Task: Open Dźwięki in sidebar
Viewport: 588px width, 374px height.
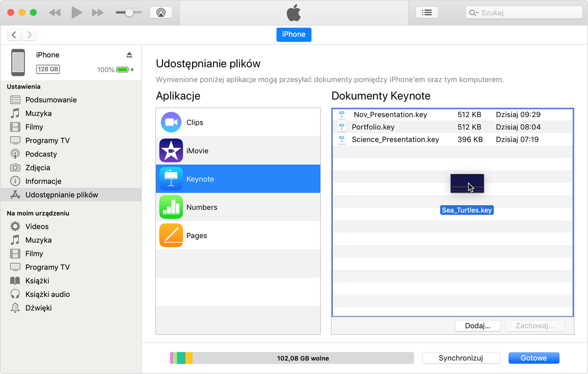Action: [x=71, y=308]
